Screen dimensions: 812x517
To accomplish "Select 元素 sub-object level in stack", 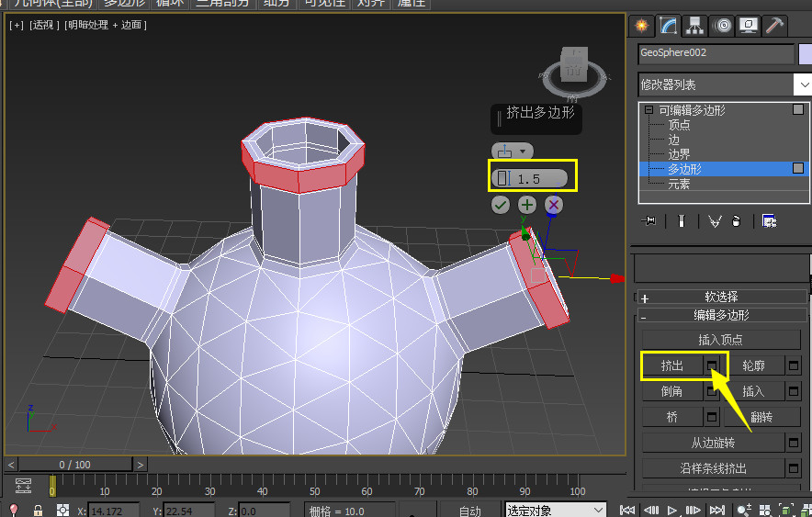I will pos(679,184).
